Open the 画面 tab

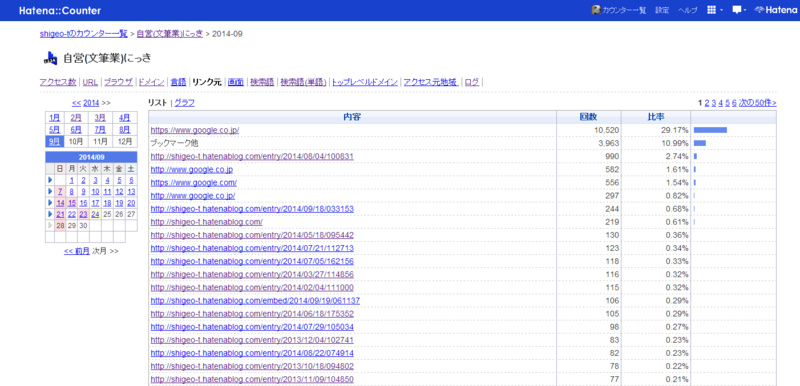(x=236, y=82)
